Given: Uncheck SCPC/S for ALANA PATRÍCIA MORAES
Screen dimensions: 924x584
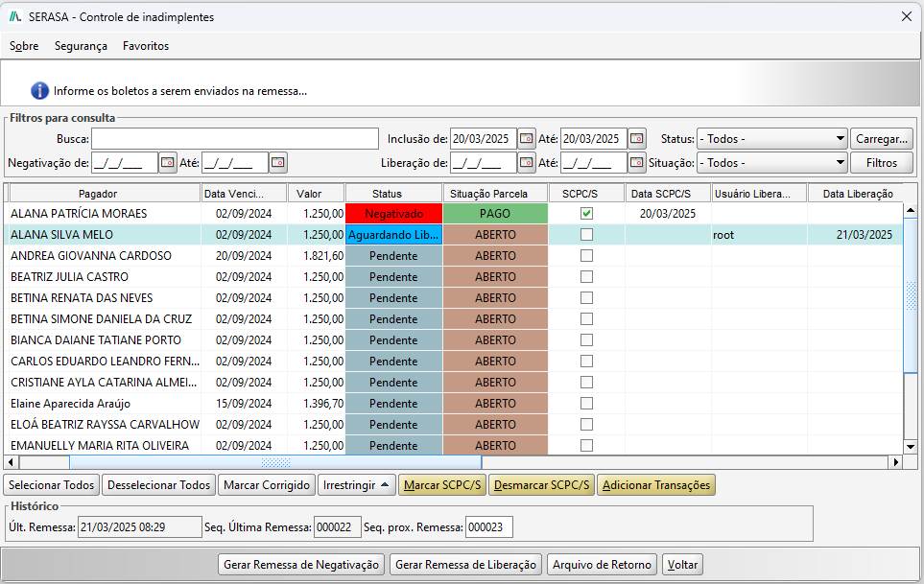Looking at the screenshot, I should 586,214.
